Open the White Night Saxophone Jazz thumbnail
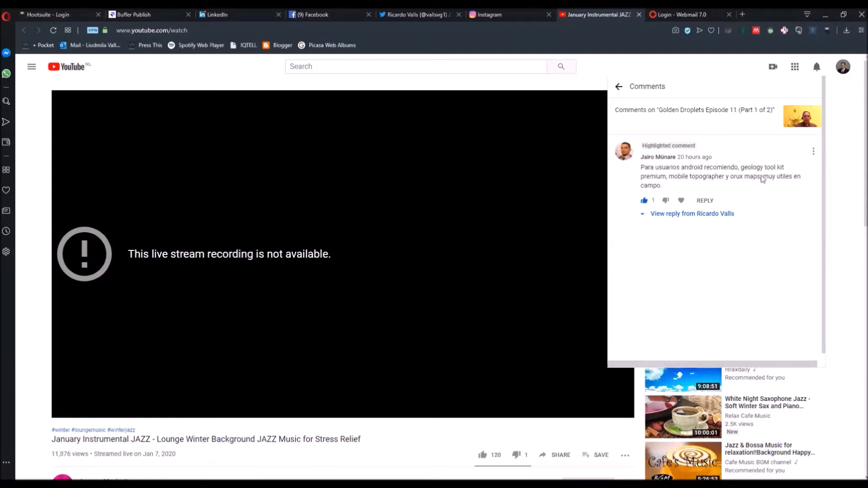 coord(683,417)
